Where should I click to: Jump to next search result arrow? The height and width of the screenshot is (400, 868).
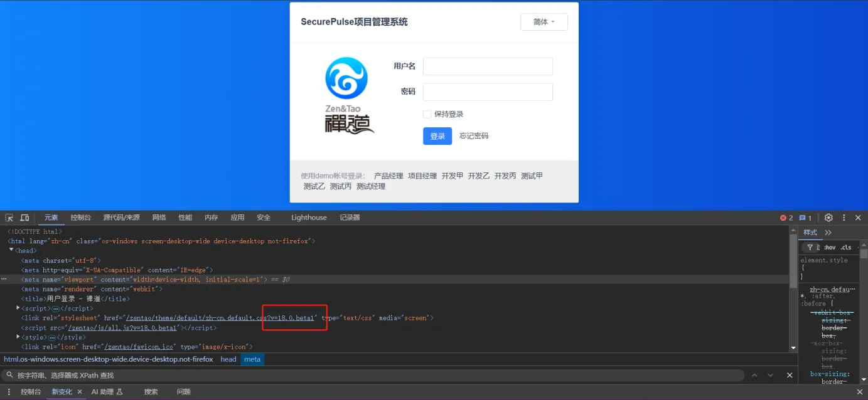tap(770, 375)
